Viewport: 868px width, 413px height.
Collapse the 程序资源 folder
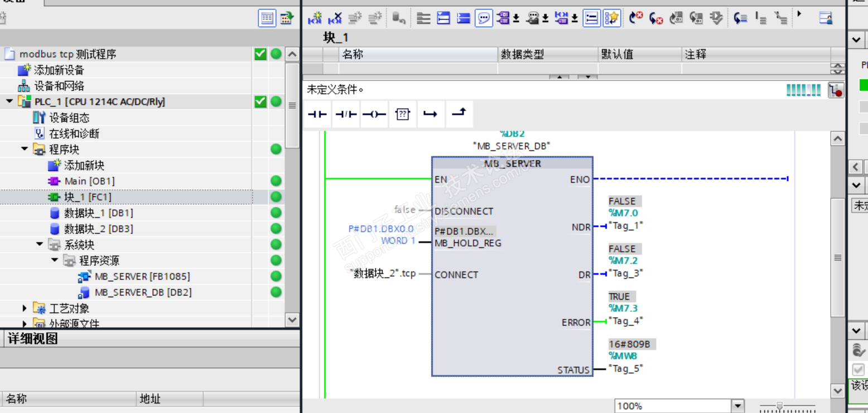click(55, 260)
